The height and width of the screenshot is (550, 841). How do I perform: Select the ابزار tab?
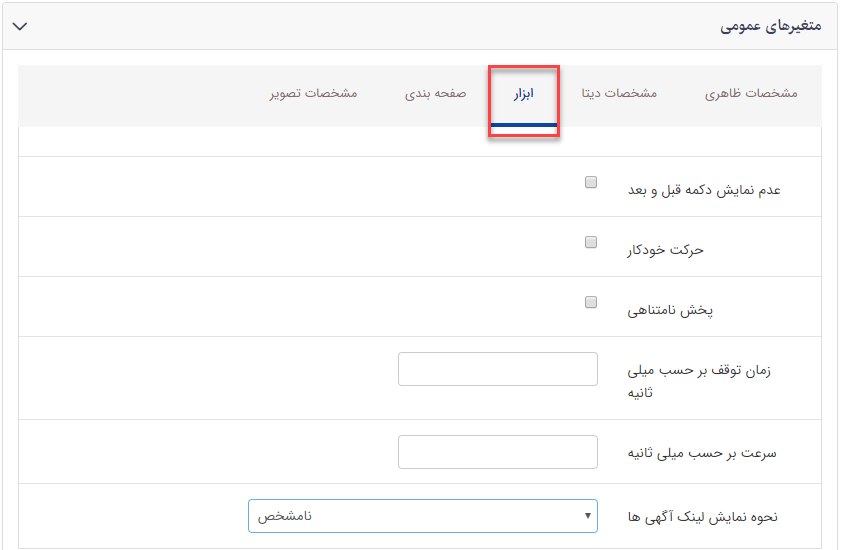click(x=523, y=93)
